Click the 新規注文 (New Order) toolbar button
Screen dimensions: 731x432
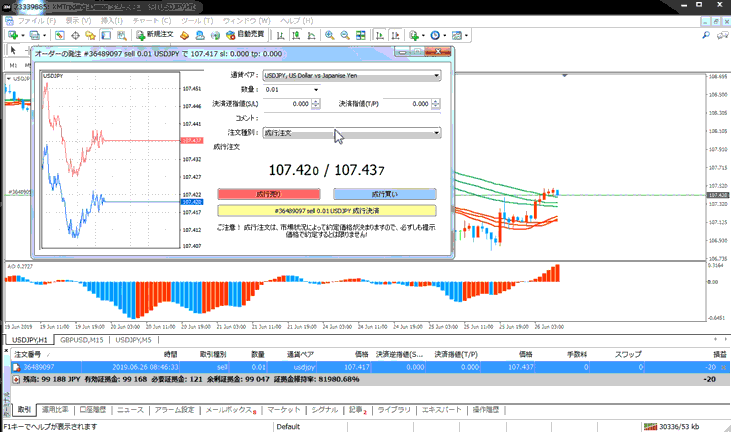click(x=156, y=35)
